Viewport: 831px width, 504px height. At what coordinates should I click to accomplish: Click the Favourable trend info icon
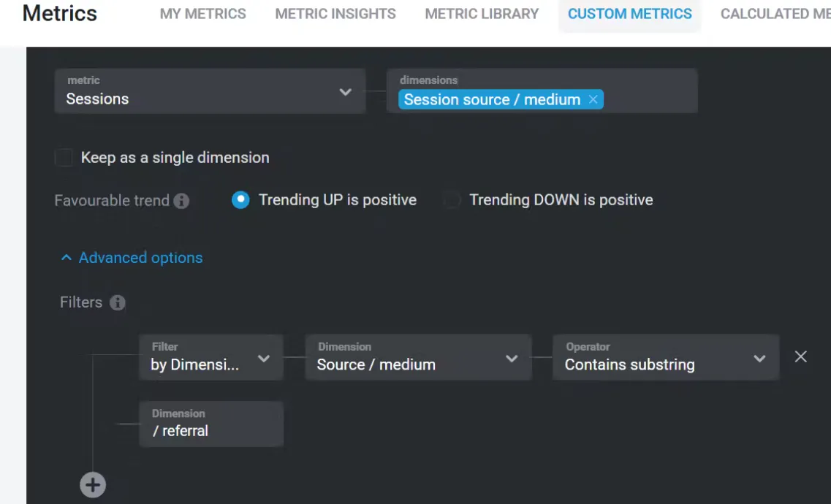181,201
